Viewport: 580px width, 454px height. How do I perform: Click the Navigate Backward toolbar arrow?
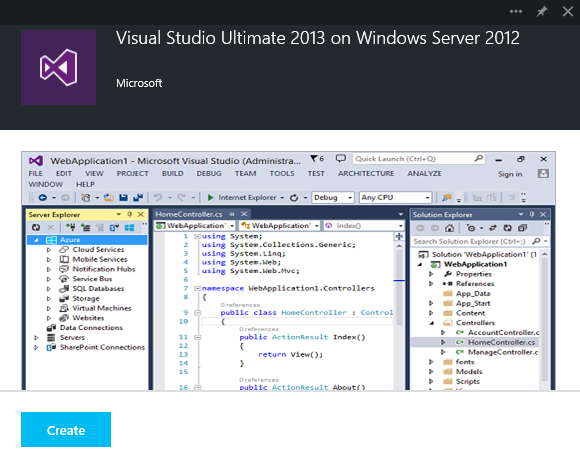coord(43,198)
